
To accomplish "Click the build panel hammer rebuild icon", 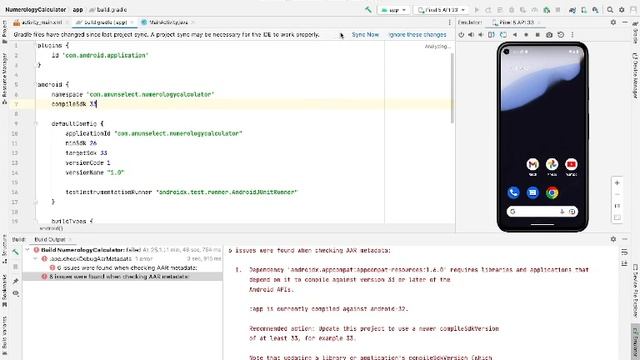I will [16, 252].
